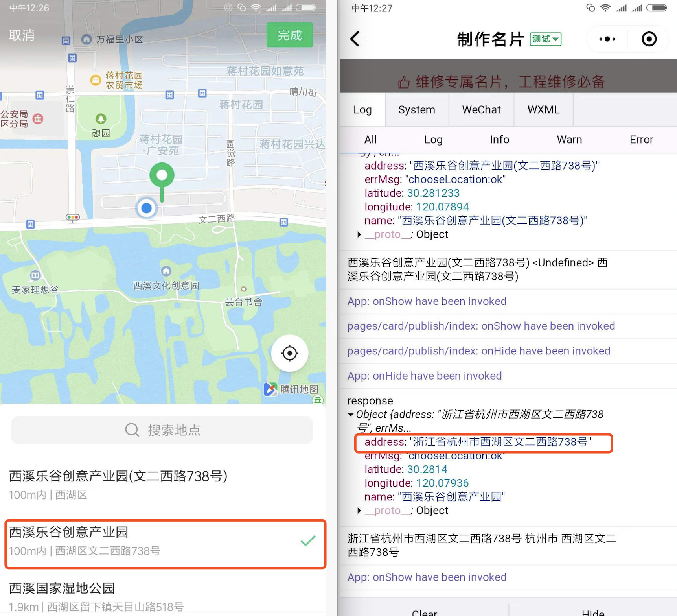Tap the 万福里小区 residence icon
This screenshot has height=616, width=677.
pyautogui.click(x=86, y=39)
